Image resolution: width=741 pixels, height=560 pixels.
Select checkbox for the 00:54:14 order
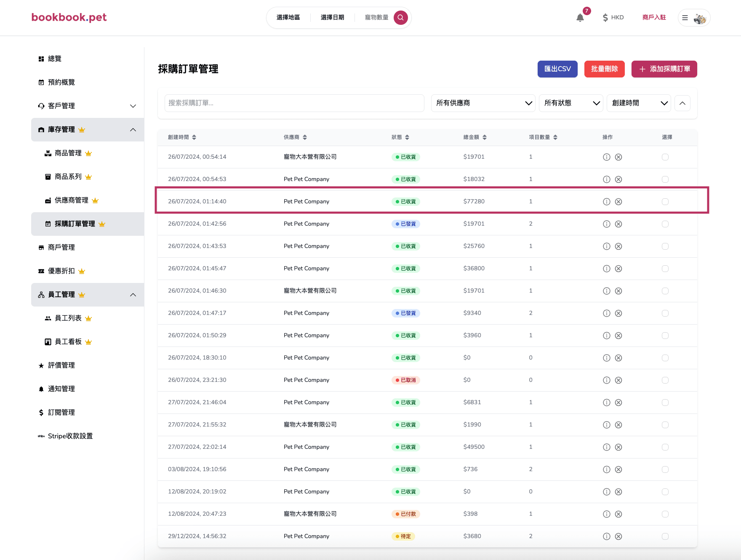(665, 157)
